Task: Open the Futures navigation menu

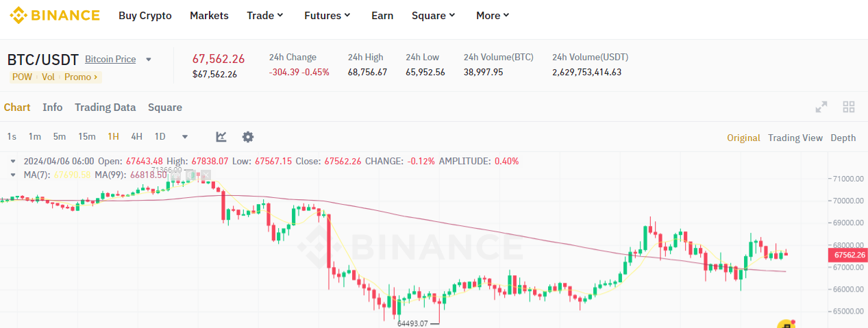Action: click(x=327, y=15)
